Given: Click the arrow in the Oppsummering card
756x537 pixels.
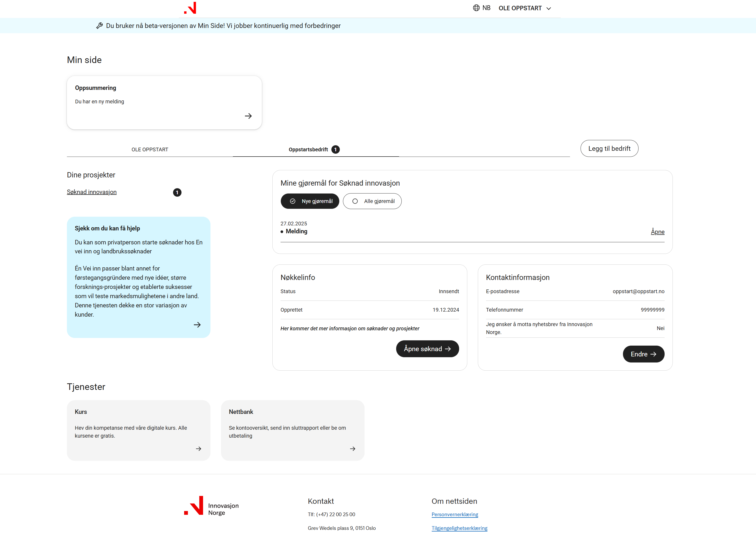Looking at the screenshot, I should point(248,116).
